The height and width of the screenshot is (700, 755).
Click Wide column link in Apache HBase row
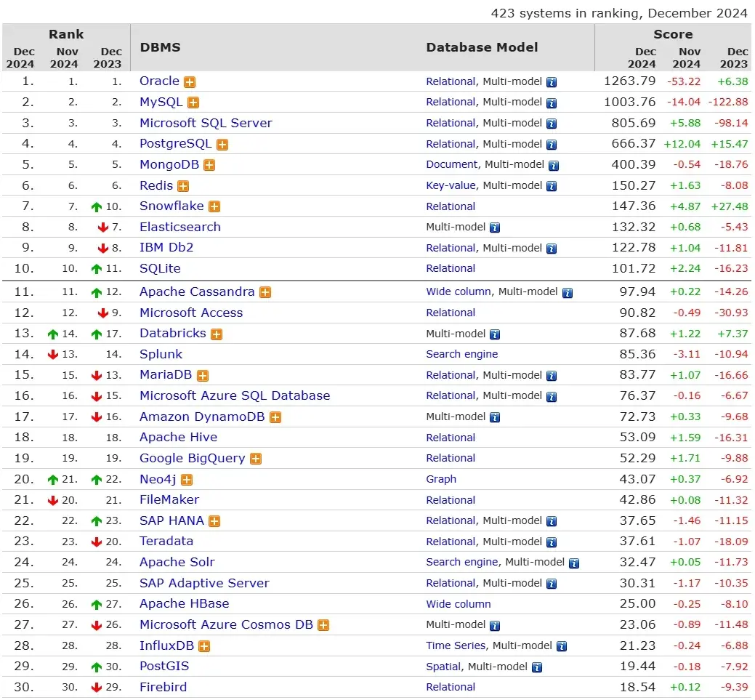point(459,604)
